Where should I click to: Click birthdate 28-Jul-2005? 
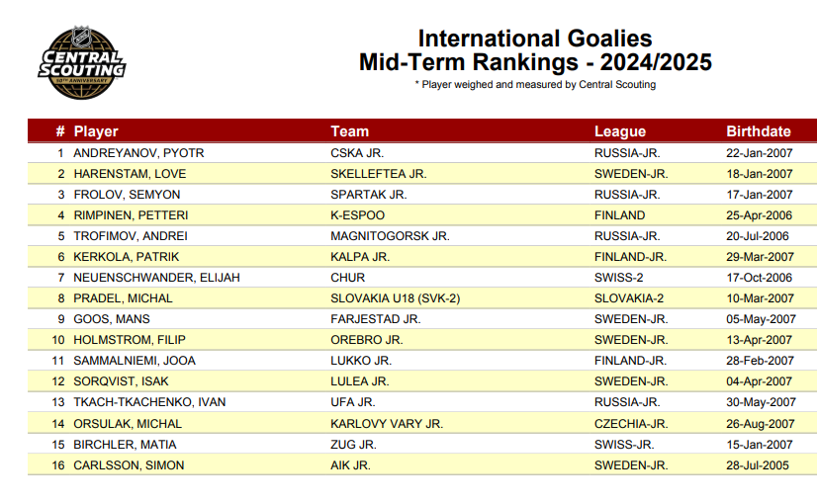click(x=759, y=464)
